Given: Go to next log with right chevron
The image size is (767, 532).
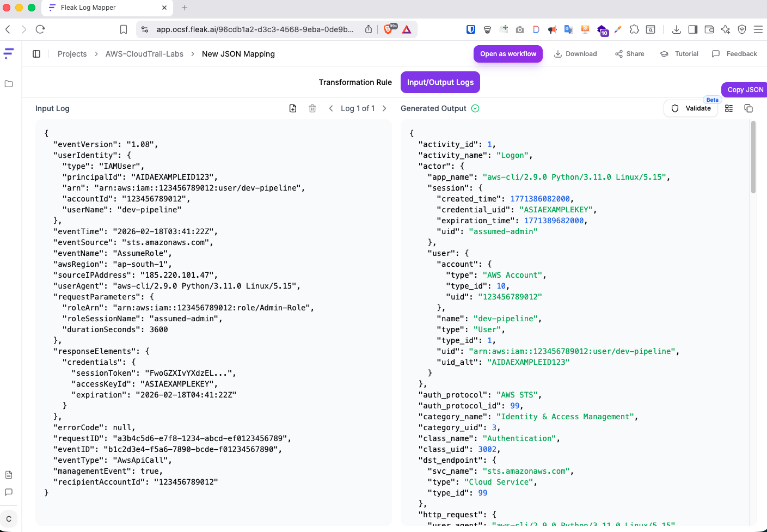Looking at the screenshot, I should pyautogui.click(x=384, y=108).
